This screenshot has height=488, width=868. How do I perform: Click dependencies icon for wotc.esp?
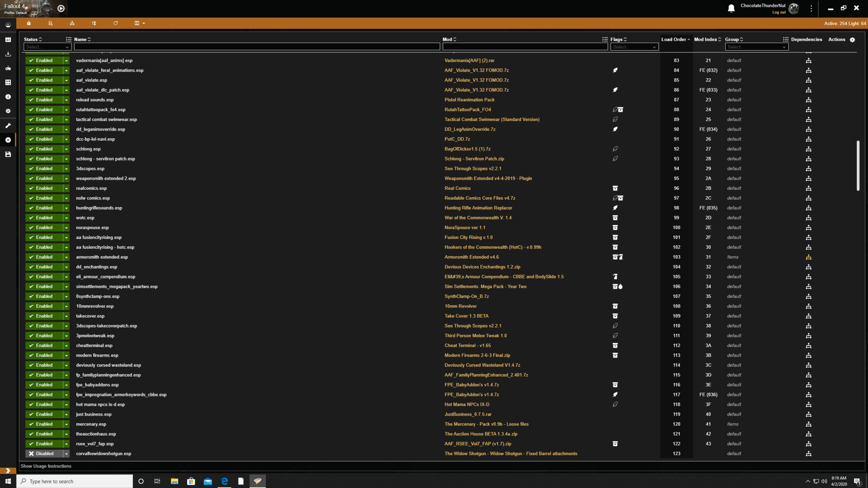[808, 218]
